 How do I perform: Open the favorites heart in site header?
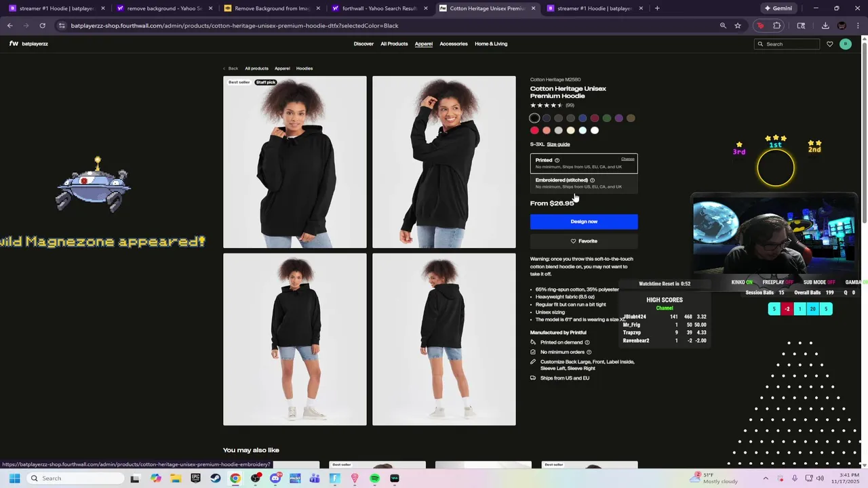click(829, 44)
